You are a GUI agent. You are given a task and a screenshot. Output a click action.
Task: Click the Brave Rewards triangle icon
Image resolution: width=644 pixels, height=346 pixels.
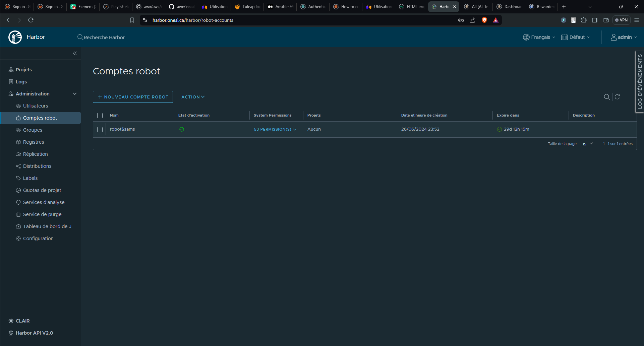(x=496, y=20)
